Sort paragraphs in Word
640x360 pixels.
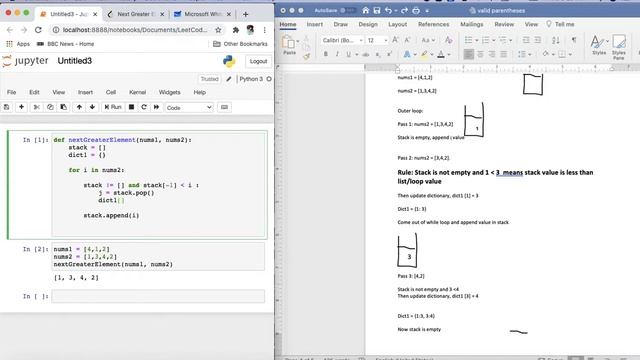556,40
